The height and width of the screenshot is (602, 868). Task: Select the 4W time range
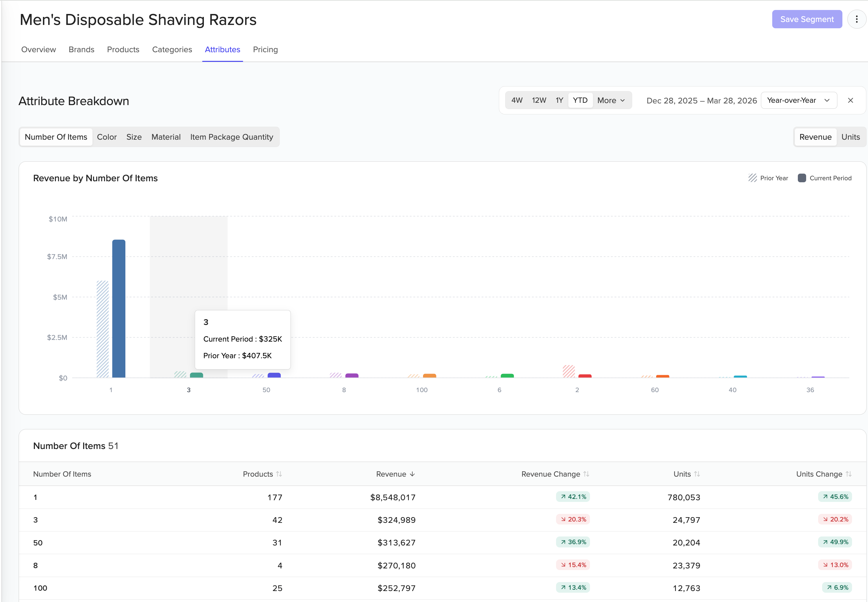pos(516,100)
